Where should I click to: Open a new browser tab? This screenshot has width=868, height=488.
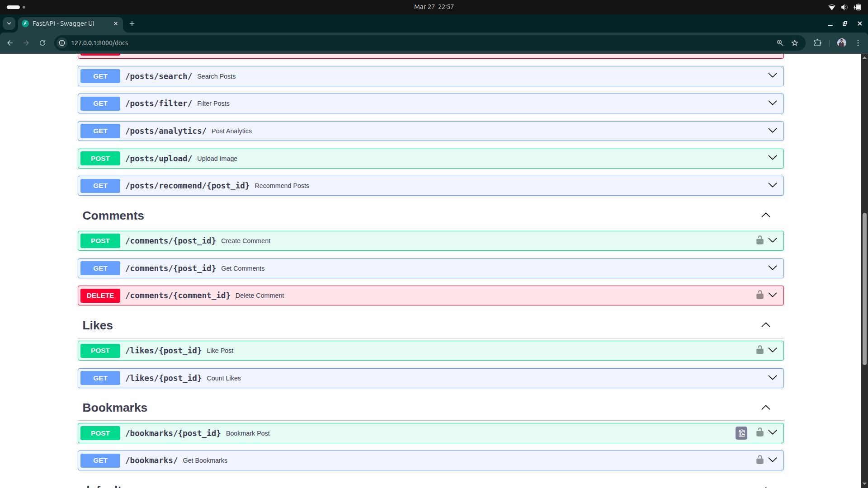tap(132, 23)
